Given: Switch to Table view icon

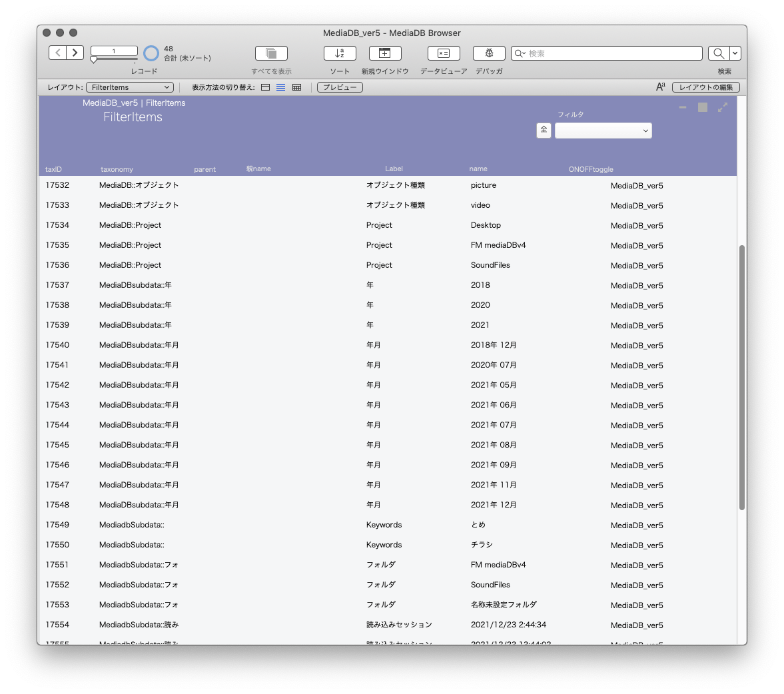Looking at the screenshot, I should pyautogui.click(x=296, y=87).
